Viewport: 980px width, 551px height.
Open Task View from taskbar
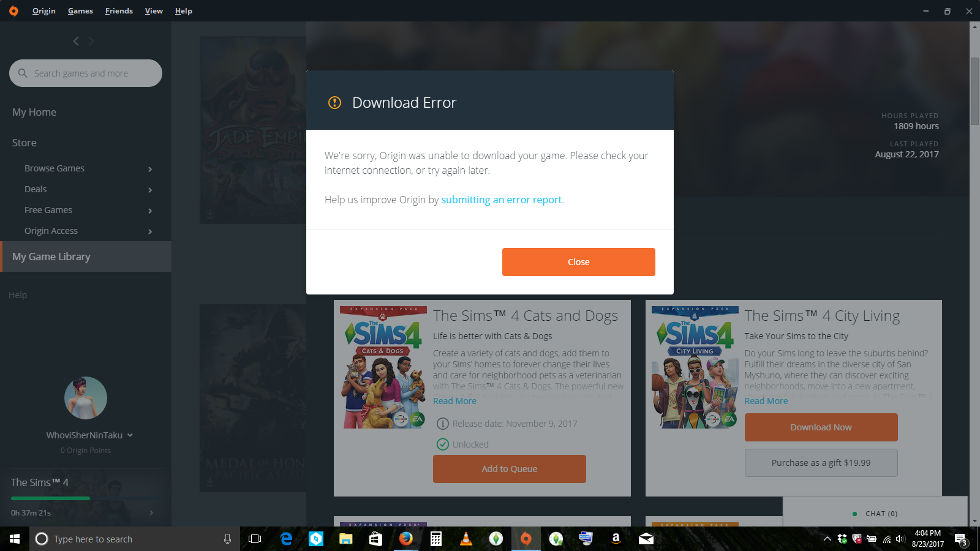pyautogui.click(x=255, y=539)
